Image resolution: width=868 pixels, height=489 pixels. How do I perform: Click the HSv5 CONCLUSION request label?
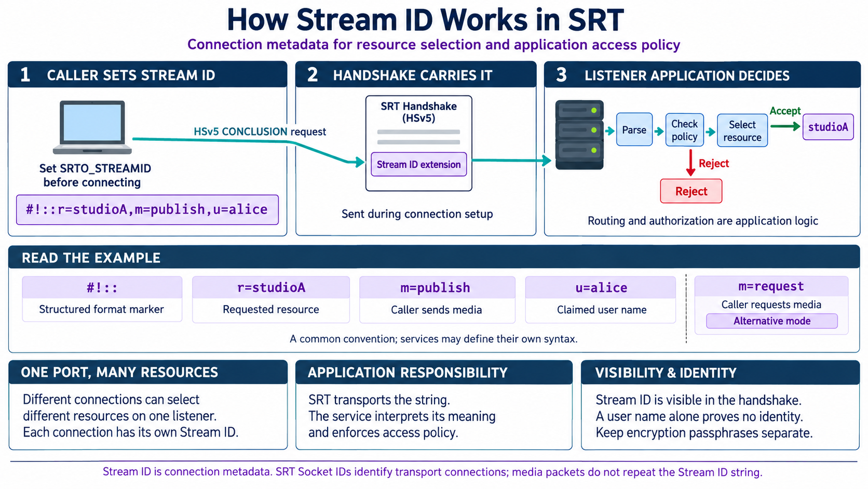pyautogui.click(x=260, y=131)
